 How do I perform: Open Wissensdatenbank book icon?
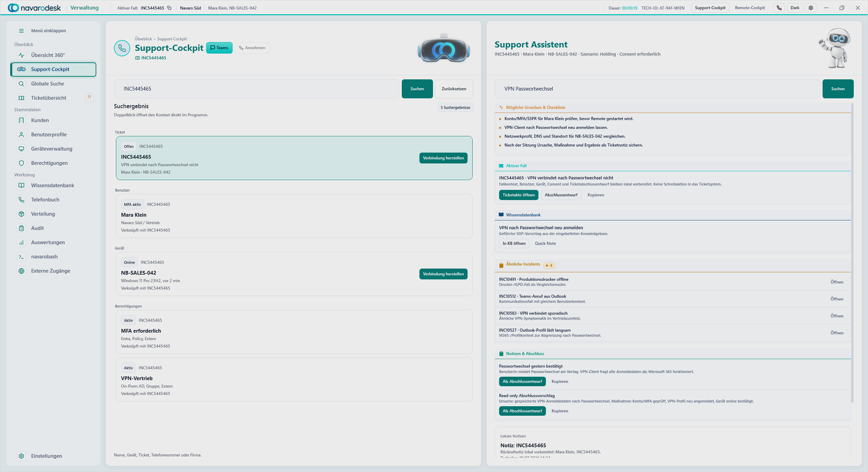coord(21,185)
